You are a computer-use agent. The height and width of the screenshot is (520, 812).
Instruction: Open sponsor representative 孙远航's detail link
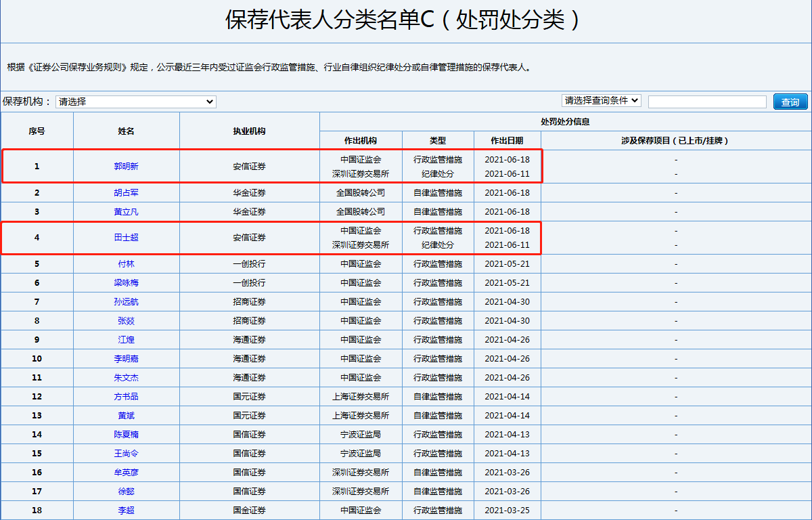coord(126,301)
